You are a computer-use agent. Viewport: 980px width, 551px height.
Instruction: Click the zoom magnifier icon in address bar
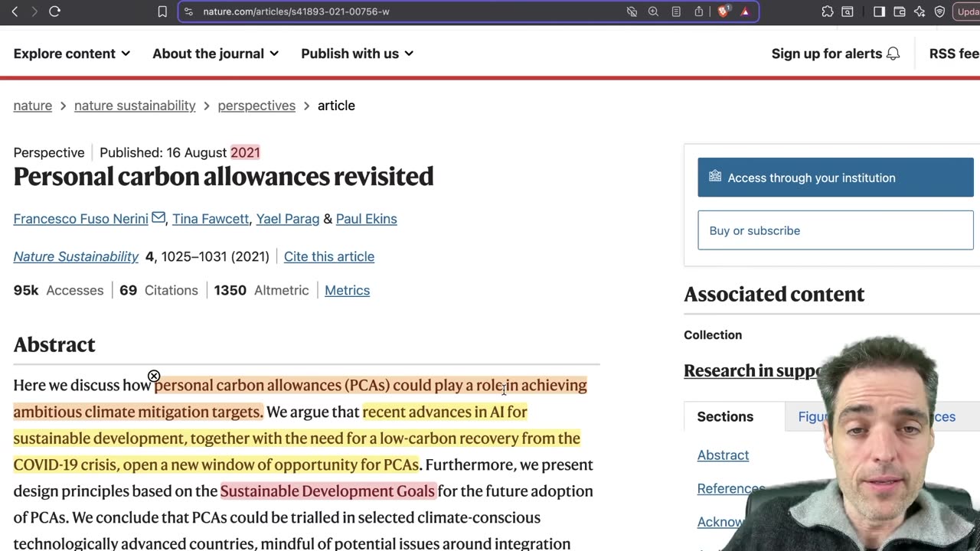point(653,11)
